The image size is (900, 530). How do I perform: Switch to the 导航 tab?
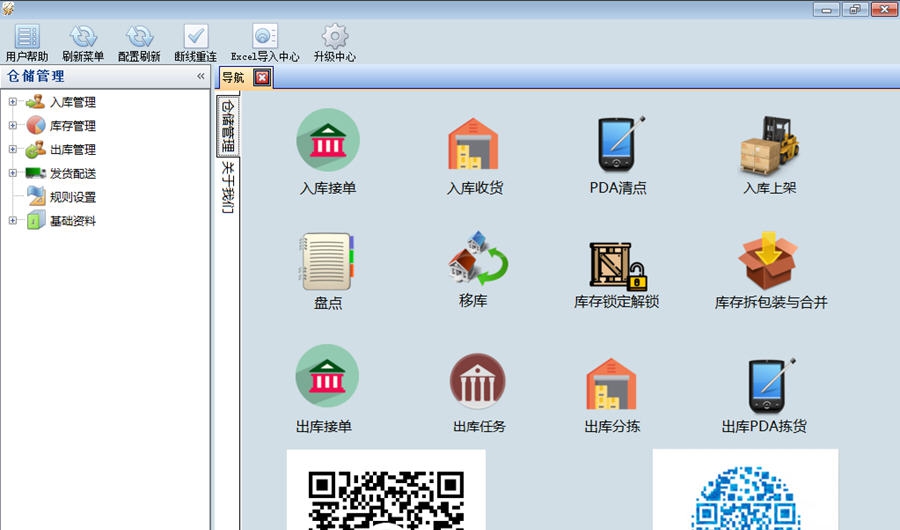(x=234, y=78)
